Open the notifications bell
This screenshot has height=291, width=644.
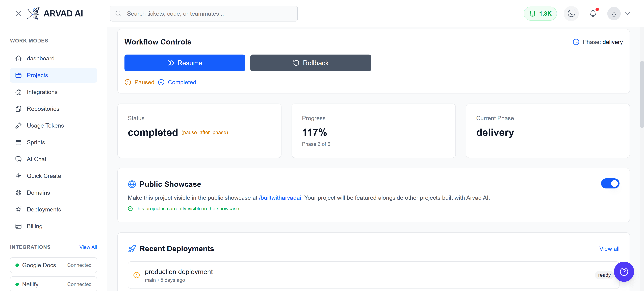[x=593, y=13]
